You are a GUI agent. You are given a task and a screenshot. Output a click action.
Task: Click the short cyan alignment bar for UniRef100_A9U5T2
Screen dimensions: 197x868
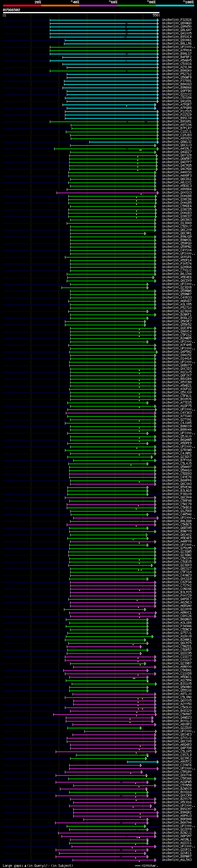coord(143,761)
